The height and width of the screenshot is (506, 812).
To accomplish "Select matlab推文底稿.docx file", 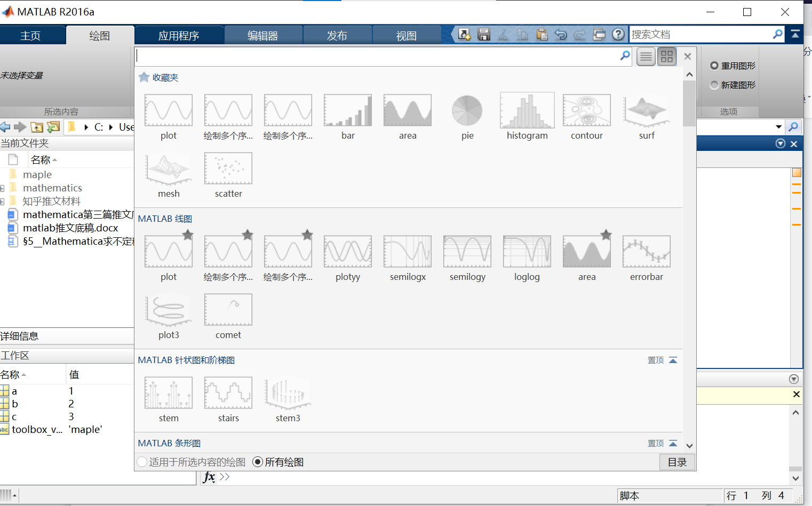I will [70, 228].
